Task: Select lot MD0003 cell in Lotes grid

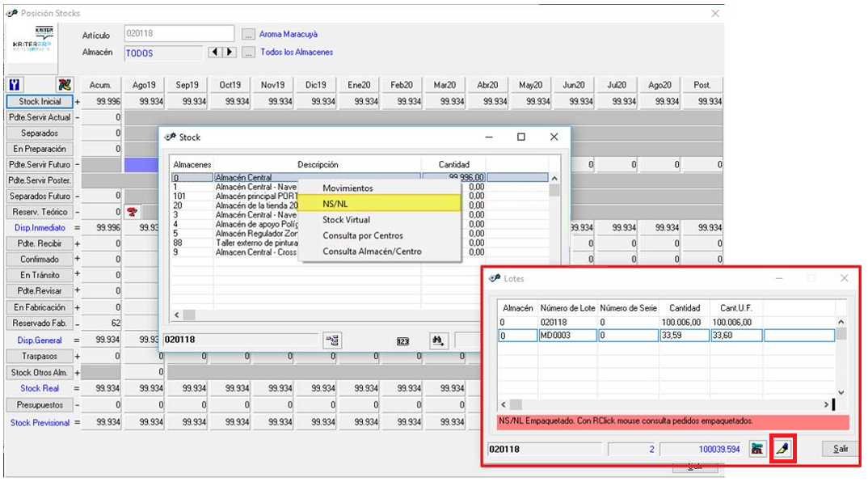Action: pyautogui.click(x=567, y=335)
